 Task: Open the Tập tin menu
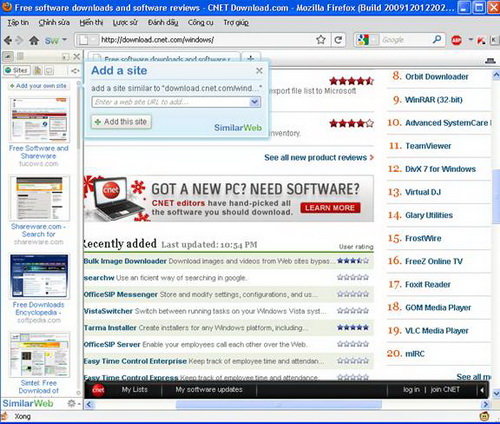tap(18, 22)
